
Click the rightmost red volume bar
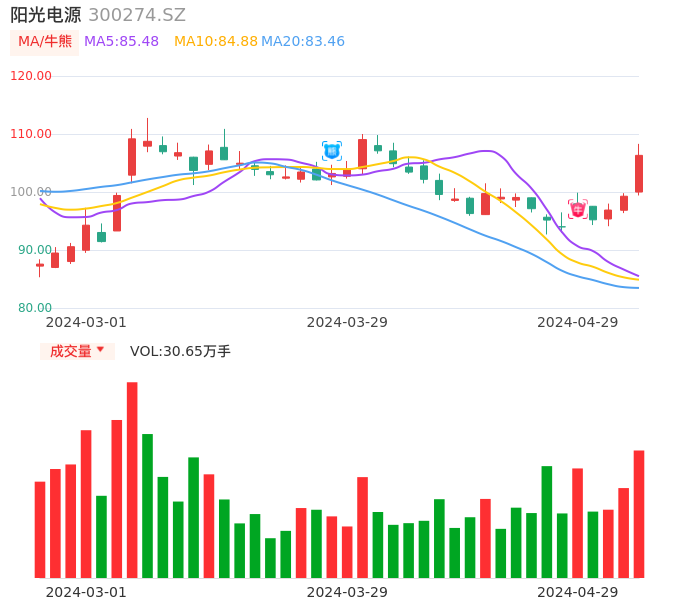(639, 514)
